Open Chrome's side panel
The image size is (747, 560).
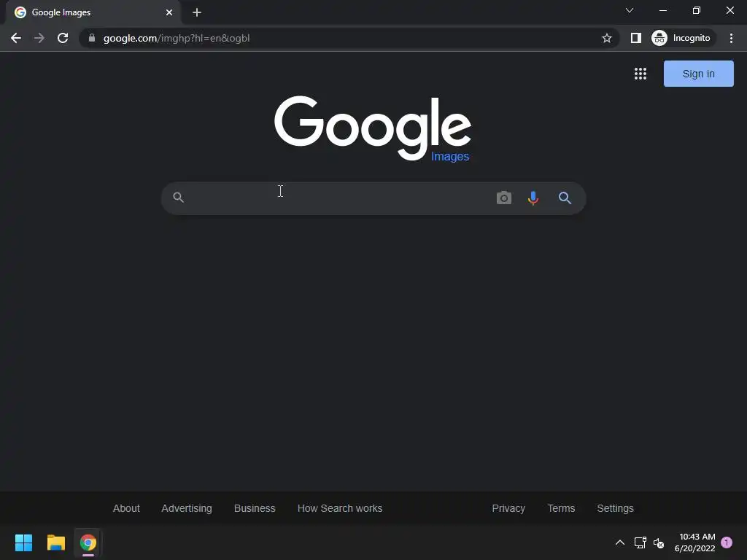coord(636,38)
